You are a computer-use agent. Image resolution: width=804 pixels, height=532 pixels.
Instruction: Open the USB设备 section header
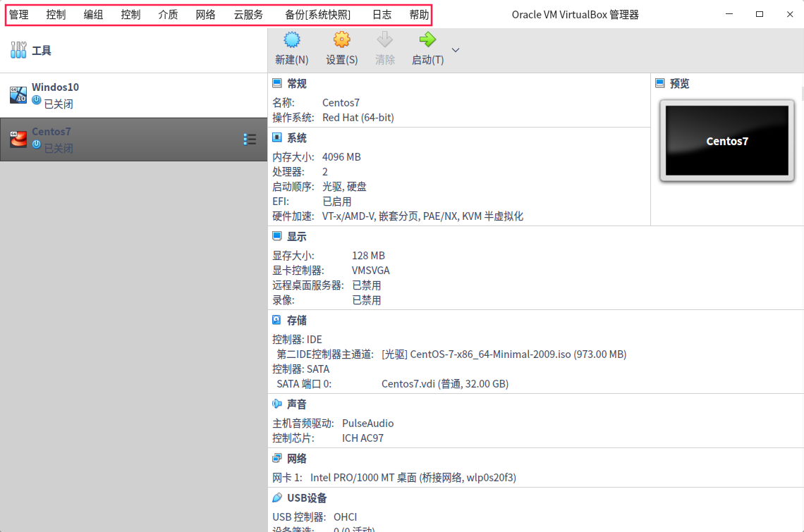pyautogui.click(x=307, y=498)
